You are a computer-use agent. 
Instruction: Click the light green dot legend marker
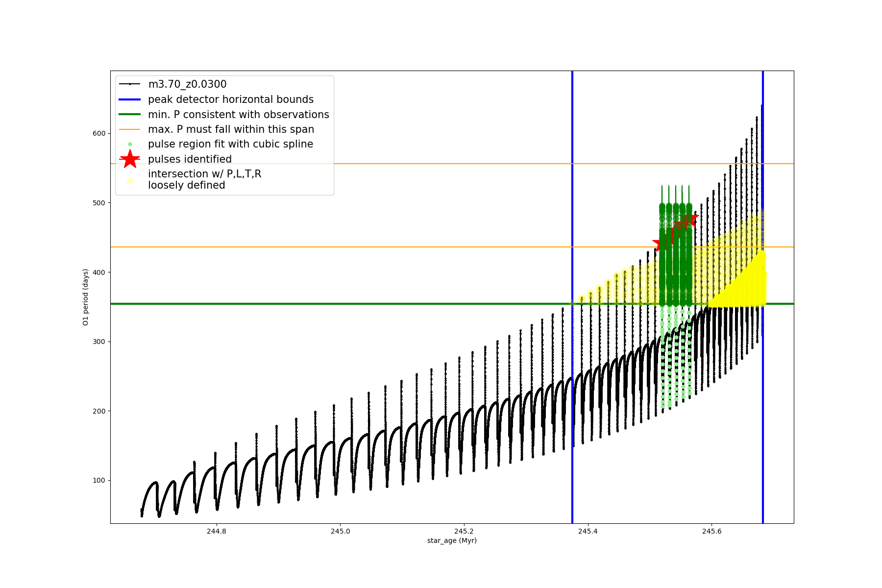tap(130, 144)
